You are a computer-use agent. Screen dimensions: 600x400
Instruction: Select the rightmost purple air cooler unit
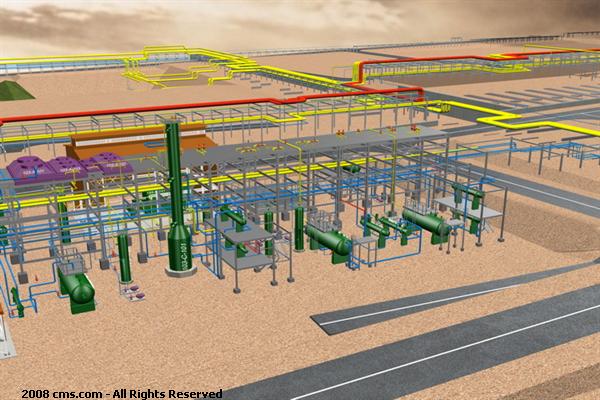(102, 161)
